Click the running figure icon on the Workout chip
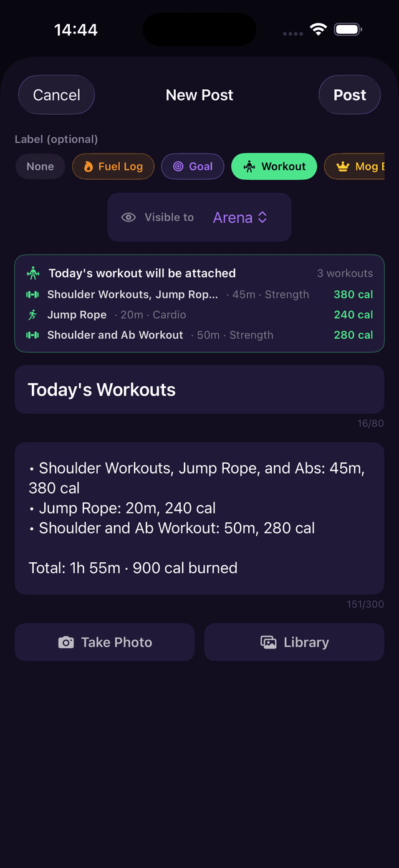Image resolution: width=399 pixels, height=868 pixels. 250,167
